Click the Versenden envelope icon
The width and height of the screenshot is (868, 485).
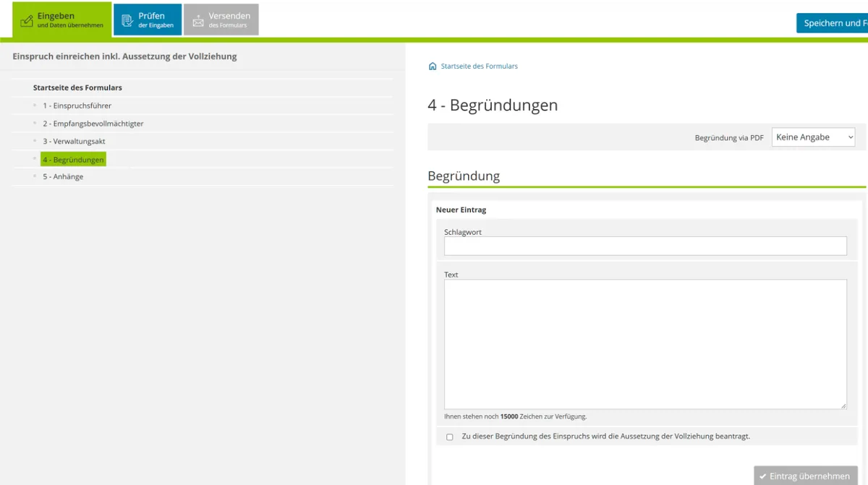click(198, 21)
